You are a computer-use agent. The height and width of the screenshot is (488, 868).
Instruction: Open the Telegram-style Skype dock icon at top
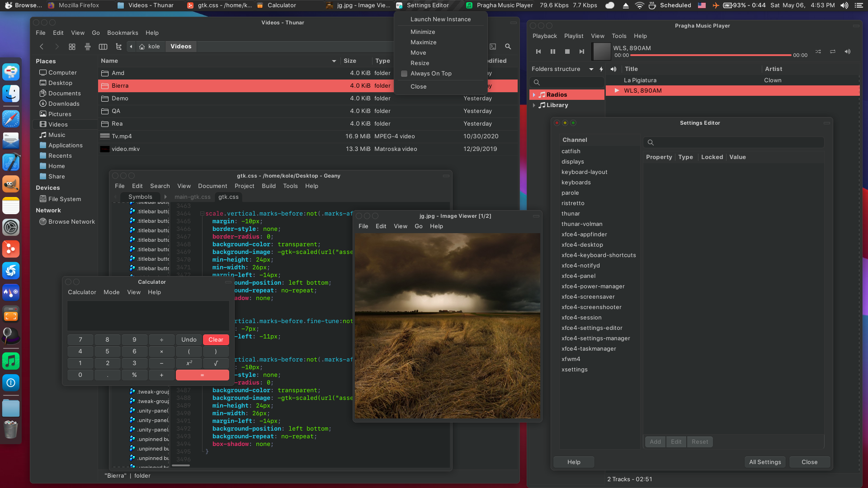click(11, 71)
